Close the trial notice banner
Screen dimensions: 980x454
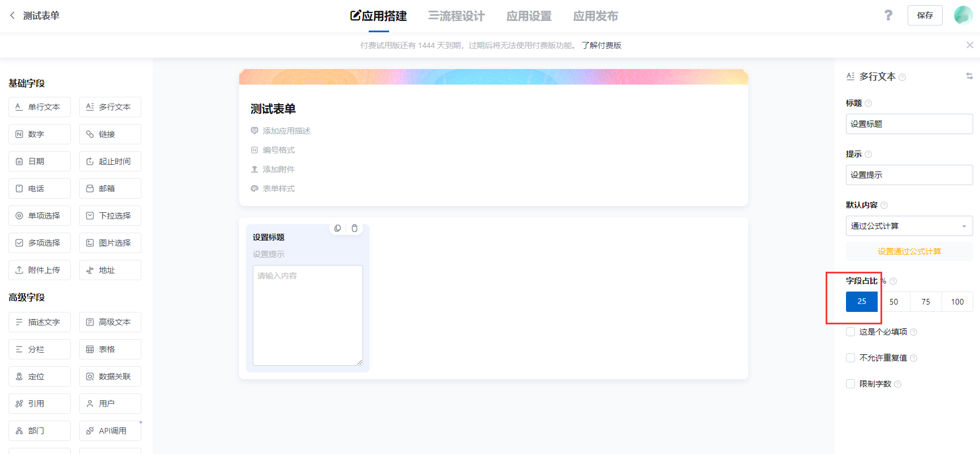click(x=970, y=45)
